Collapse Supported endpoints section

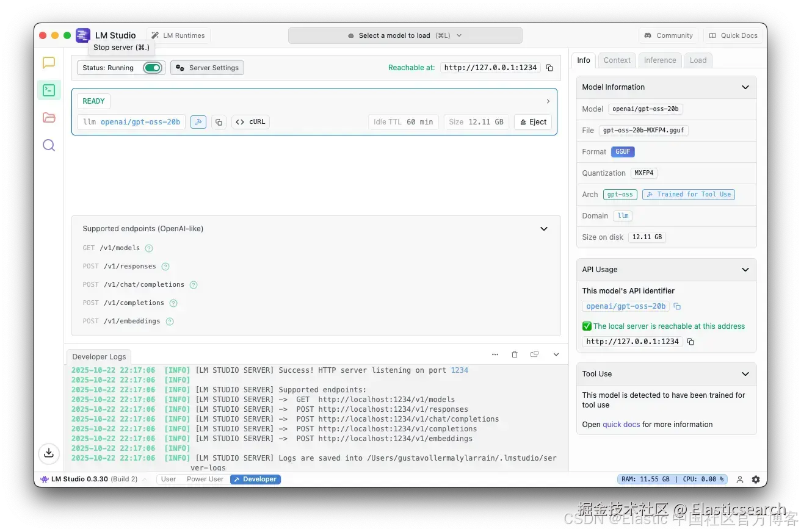pos(544,229)
